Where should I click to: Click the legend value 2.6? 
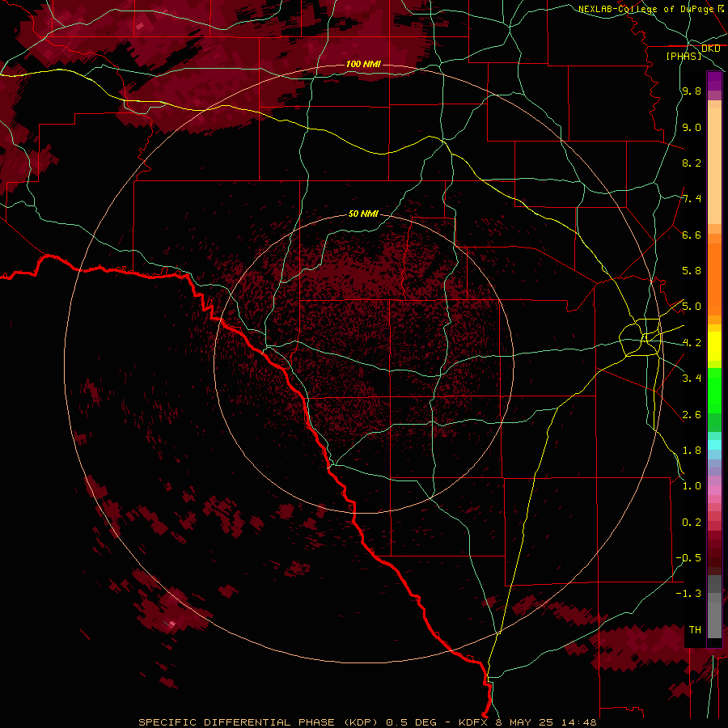coord(692,415)
